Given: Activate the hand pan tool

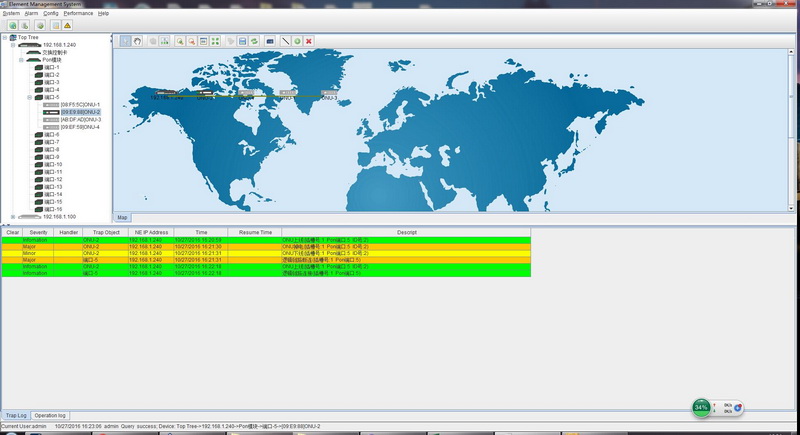Looking at the screenshot, I should point(137,41).
